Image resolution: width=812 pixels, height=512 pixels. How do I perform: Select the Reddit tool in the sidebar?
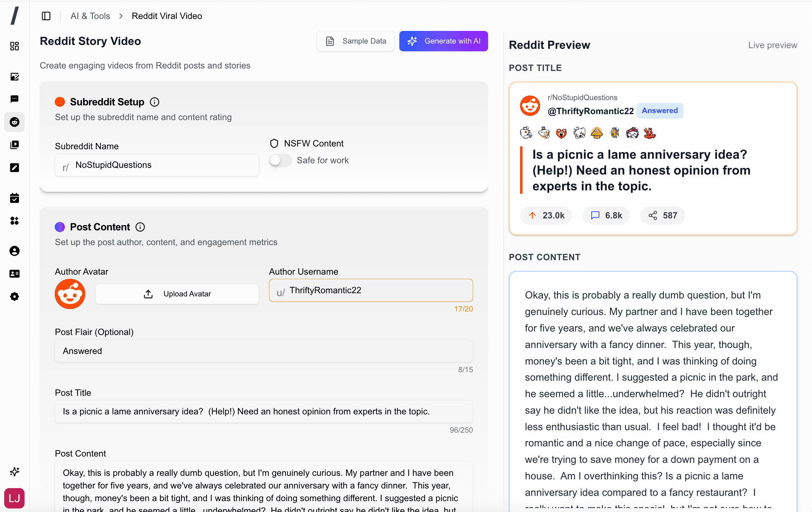(14, 122)
